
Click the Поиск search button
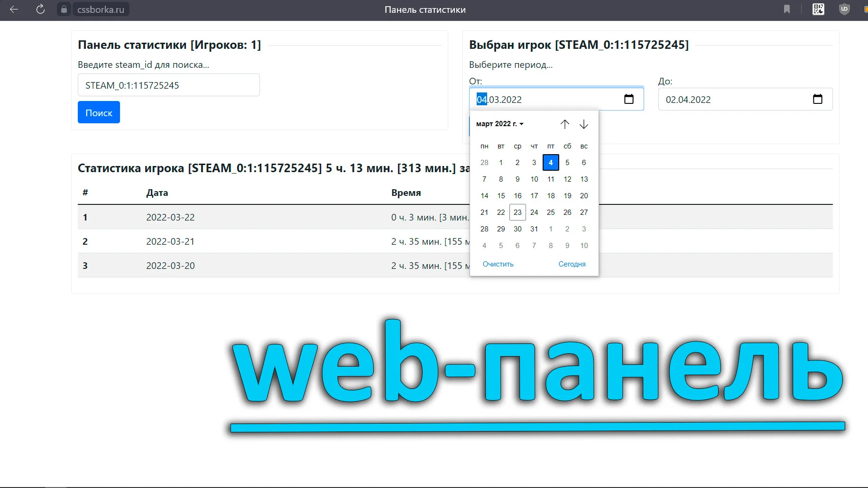coord(99,112)
